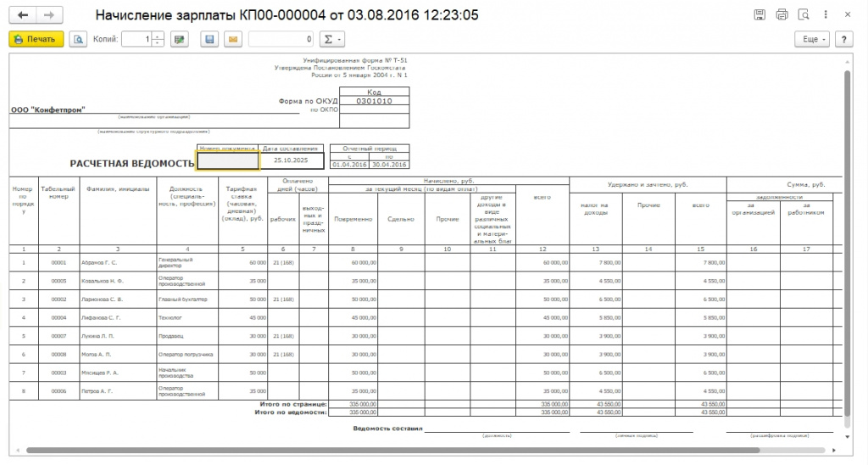The image size is (868, 465).
Task: Select employee Ковальков Н. Ф.
Action: [103, 281]
